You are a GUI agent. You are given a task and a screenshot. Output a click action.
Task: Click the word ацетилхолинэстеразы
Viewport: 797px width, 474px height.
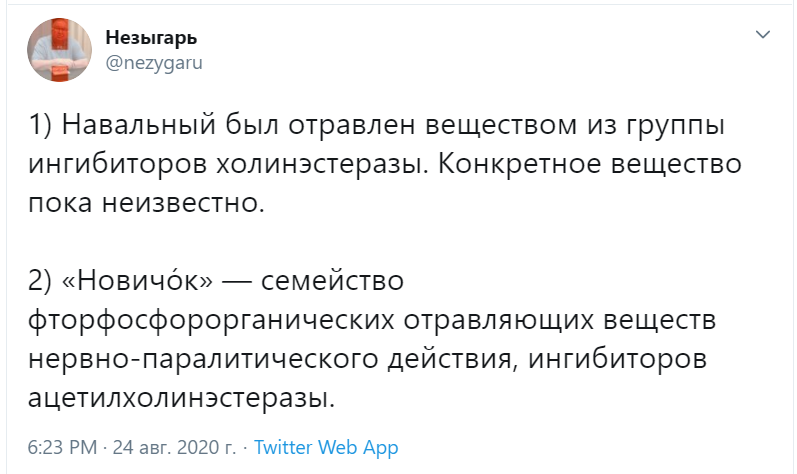(181, 399)
